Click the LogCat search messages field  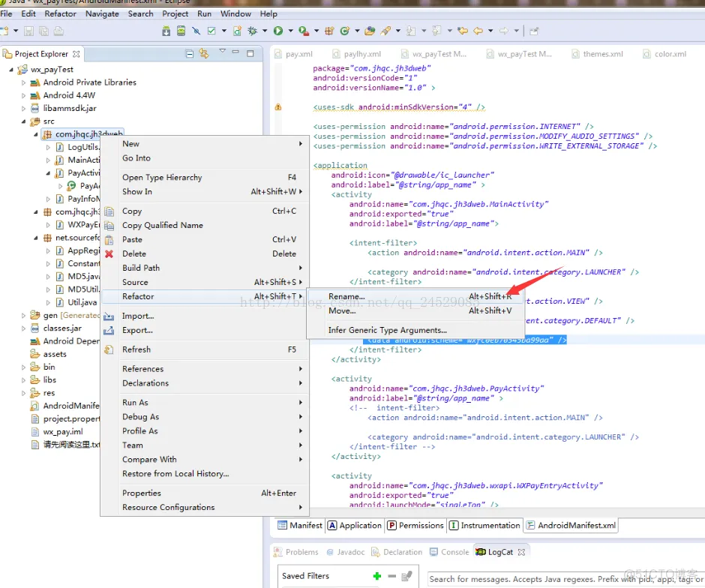565,580
